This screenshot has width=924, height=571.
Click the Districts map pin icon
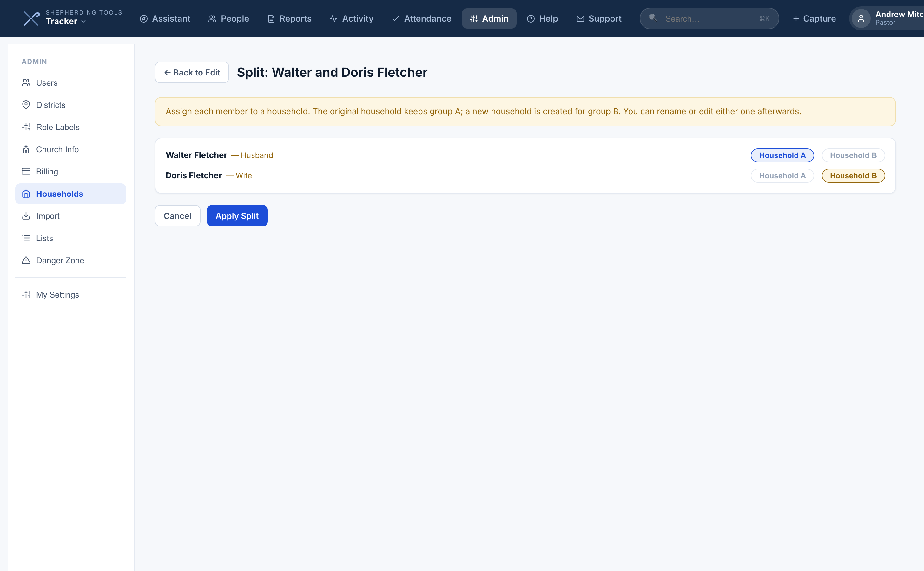click(26, 105)
